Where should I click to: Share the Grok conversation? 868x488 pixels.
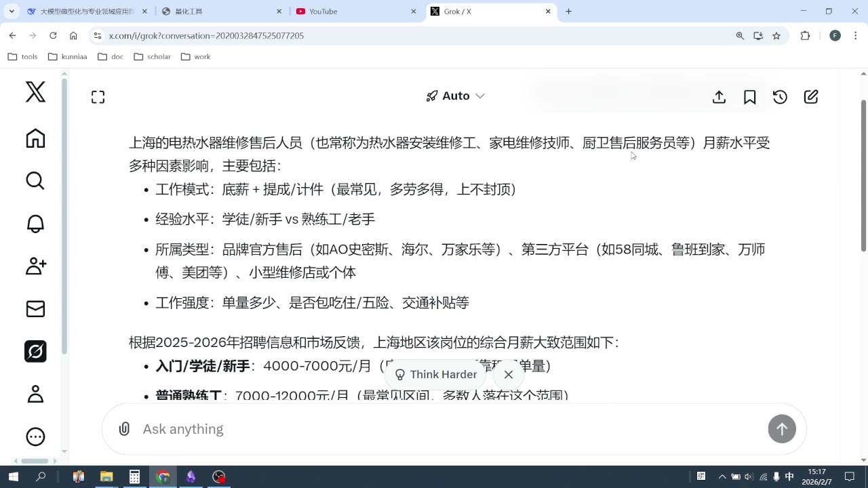[719, 97]
